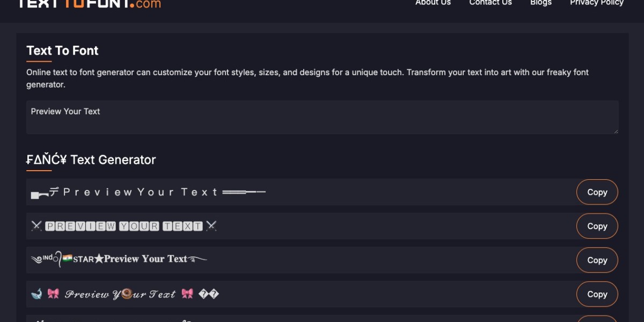Click the TextToFont.com logo
Image resolution: width=644 pixels, height=322 pixels.
[x=89, y=3]
